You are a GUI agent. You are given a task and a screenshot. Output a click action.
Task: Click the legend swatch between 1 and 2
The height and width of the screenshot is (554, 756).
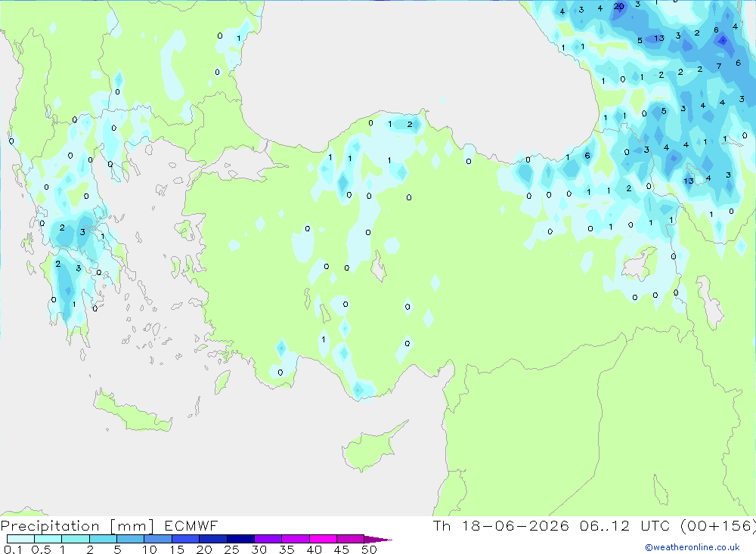click(x=75, y=539)
